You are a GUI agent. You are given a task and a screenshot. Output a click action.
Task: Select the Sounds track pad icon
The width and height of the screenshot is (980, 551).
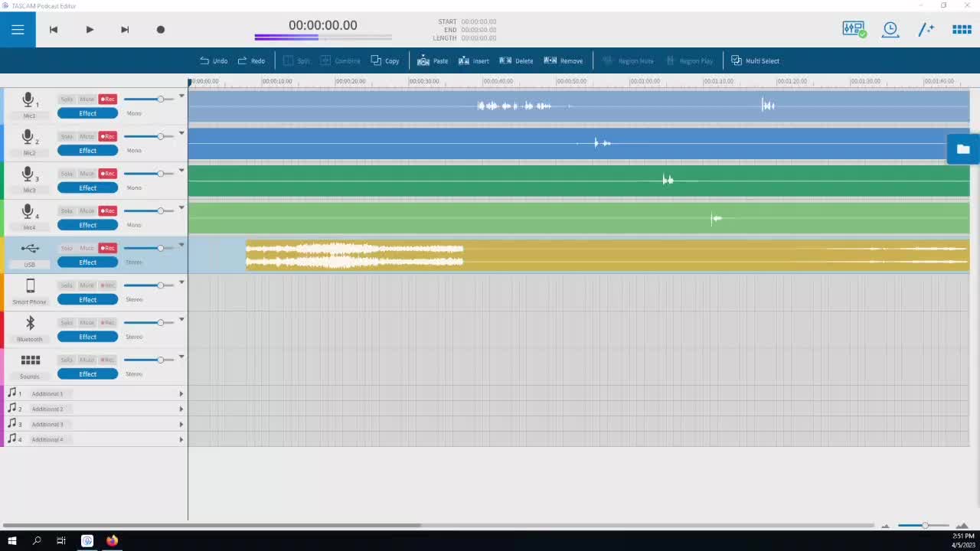coord(30,360)
